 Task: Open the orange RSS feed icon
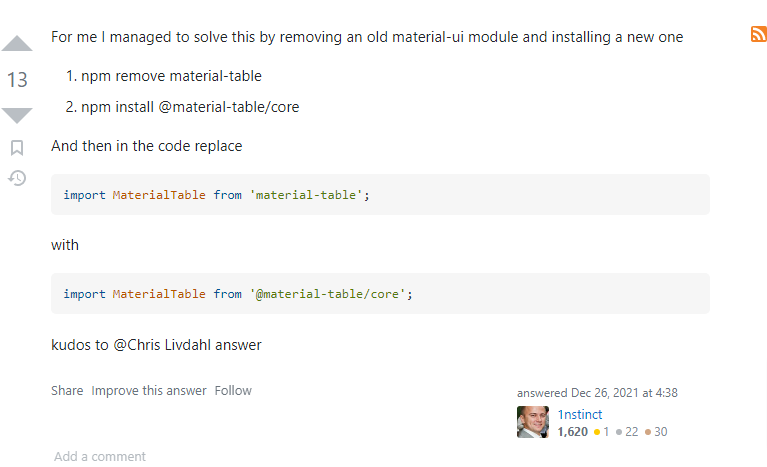coord(758,34)
